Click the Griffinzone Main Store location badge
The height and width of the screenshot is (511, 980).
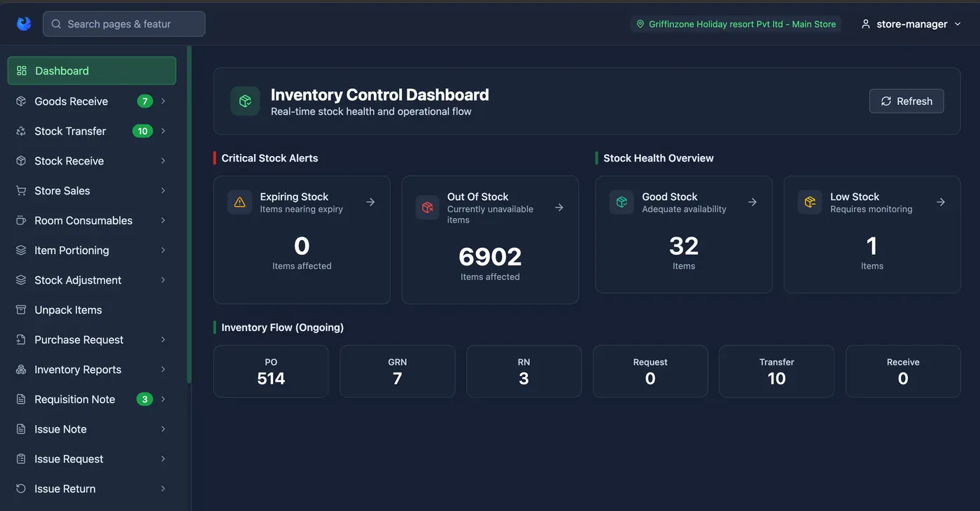[736, 24]
